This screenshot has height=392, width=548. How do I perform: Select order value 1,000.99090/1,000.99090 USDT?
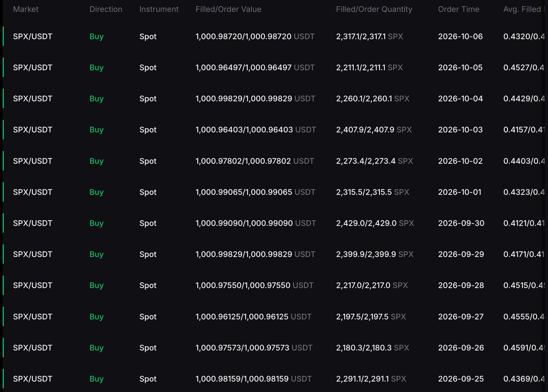point(256,223)
